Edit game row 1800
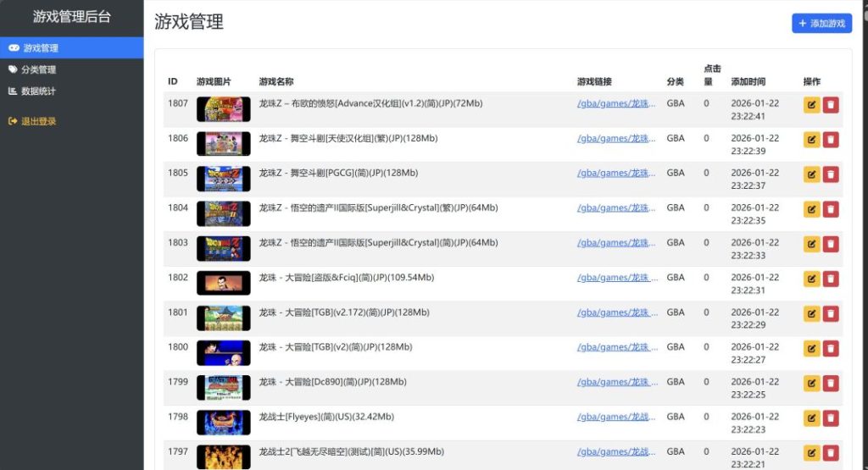868x470 pixels. (x=811, y=349)
